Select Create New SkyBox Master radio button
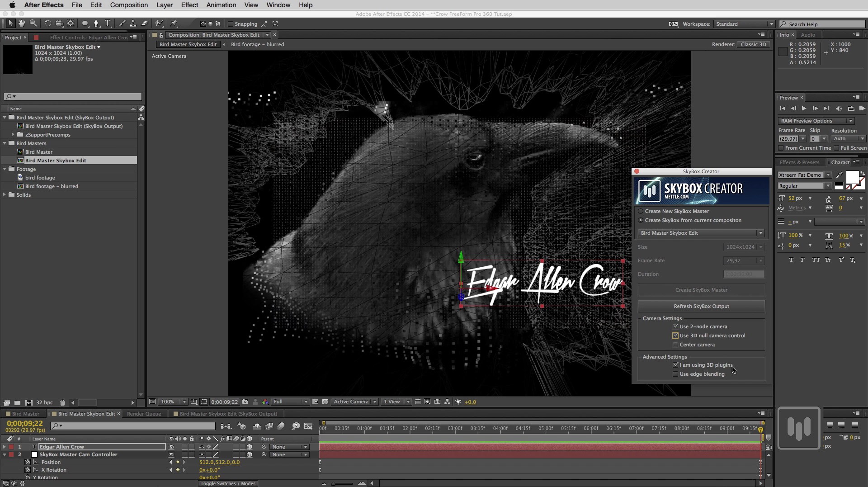 (x=642, y=211)
